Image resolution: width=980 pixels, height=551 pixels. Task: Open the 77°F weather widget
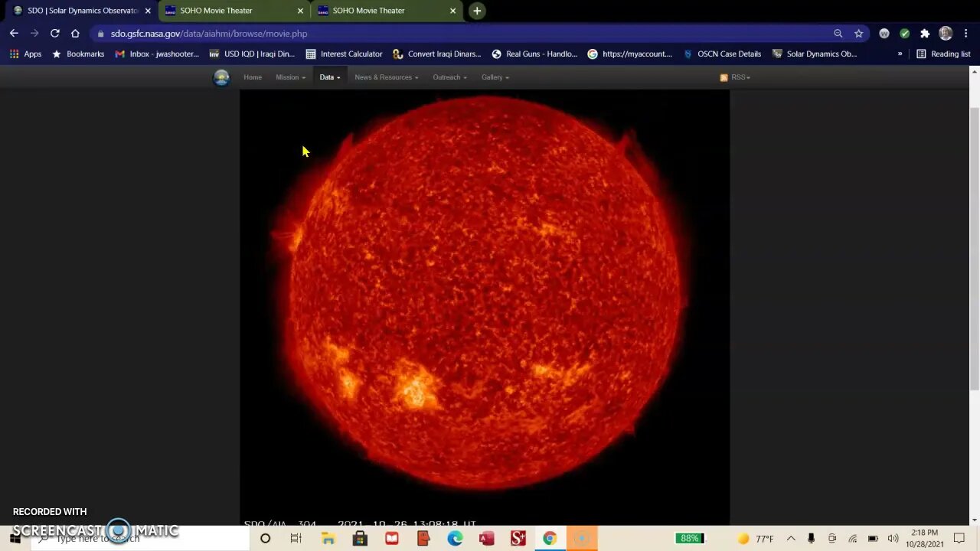click(x=756, y=539)
